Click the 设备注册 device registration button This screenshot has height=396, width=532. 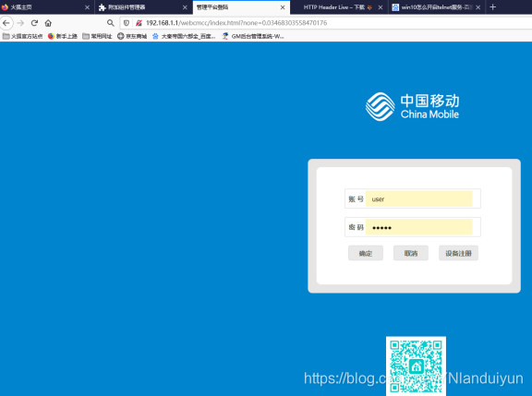[458, 253]
